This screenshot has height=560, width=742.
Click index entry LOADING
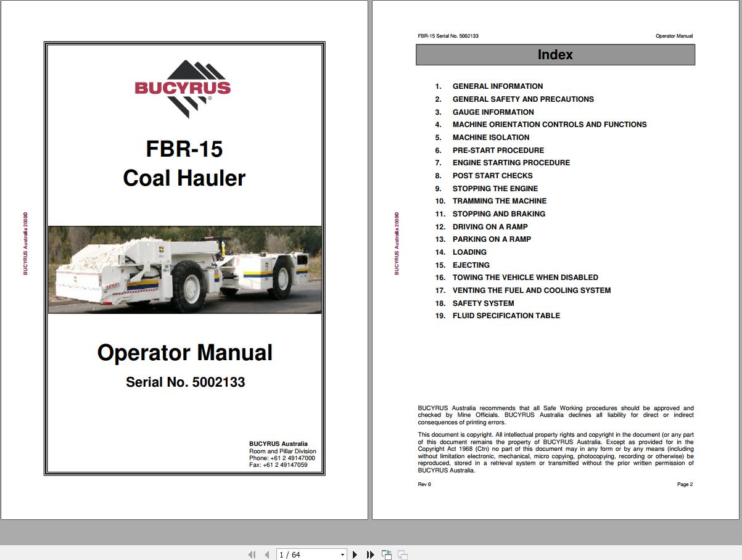(469, 252)
